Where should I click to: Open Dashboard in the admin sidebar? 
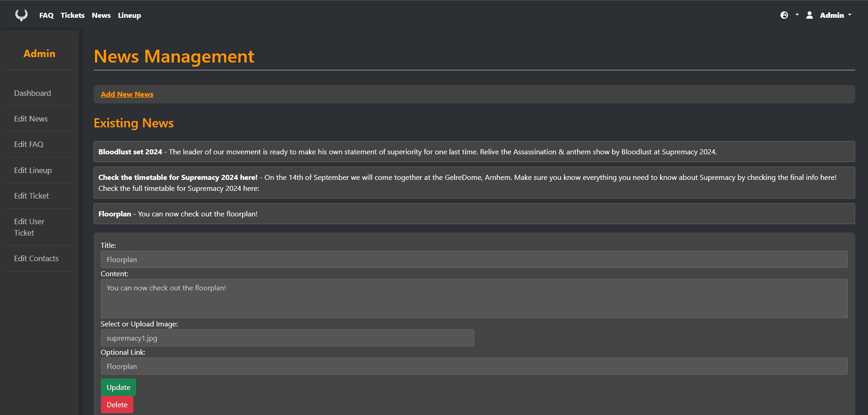[x=32, y=93]
